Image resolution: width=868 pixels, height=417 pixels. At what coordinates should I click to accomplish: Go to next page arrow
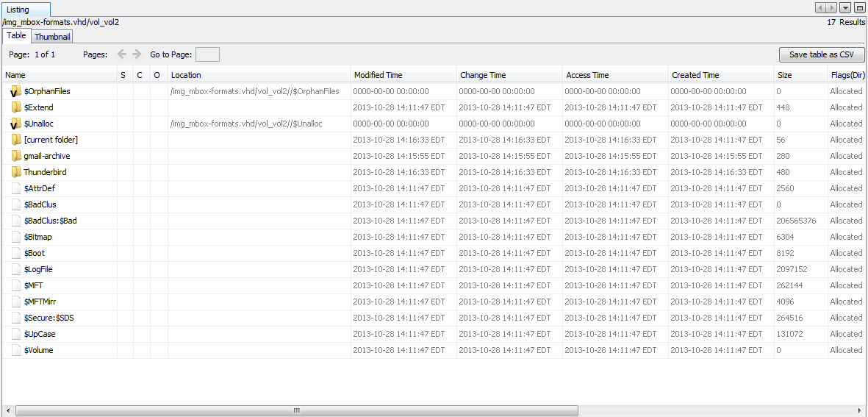pyautogui.click(x=137, y=54)
